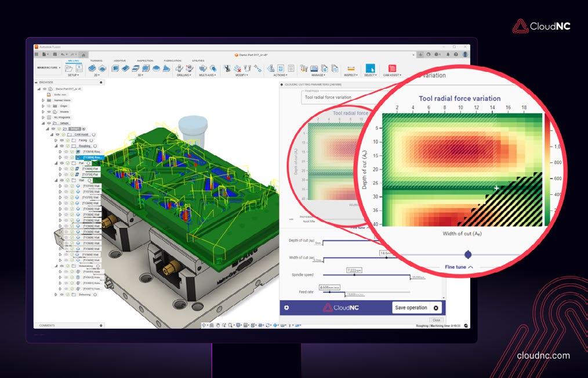Select the first 2D milling strategy icon

92,68
